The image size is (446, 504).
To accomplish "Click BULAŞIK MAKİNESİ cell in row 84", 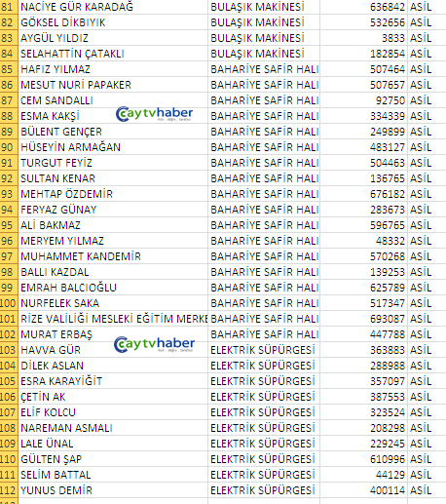I will tap(264, 54).
